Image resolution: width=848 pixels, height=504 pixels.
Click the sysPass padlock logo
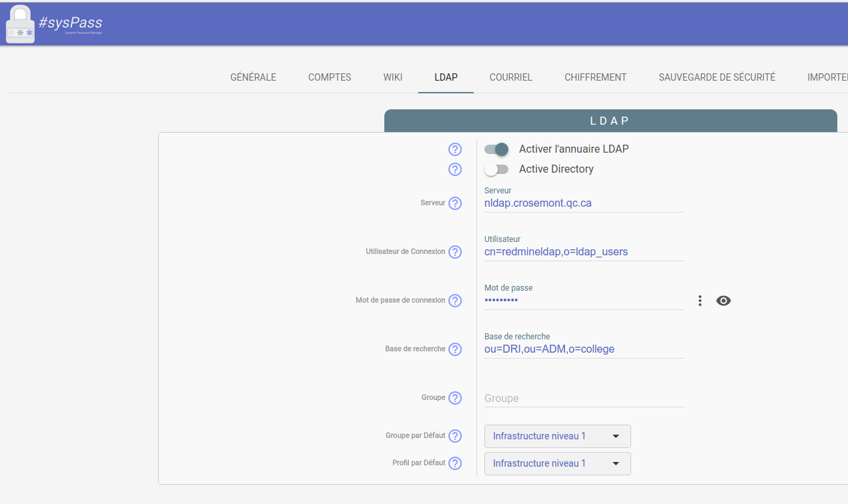coord(20,25)
